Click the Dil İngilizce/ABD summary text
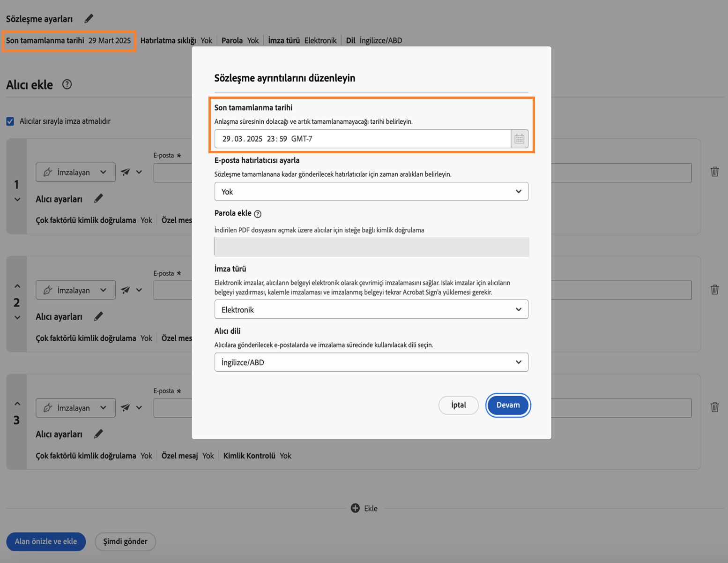Image resolution: width=728 pixels, height=563 pixels. pos(374,41)
